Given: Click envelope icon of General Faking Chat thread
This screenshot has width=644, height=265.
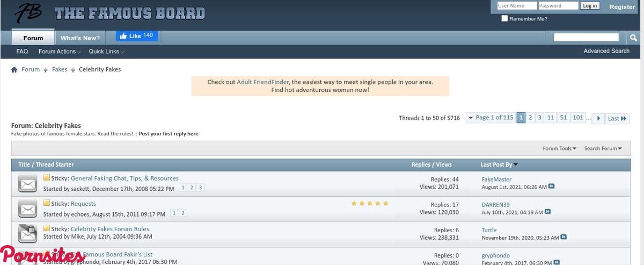Looking at the screenshot, I should (x=27, y=183).
